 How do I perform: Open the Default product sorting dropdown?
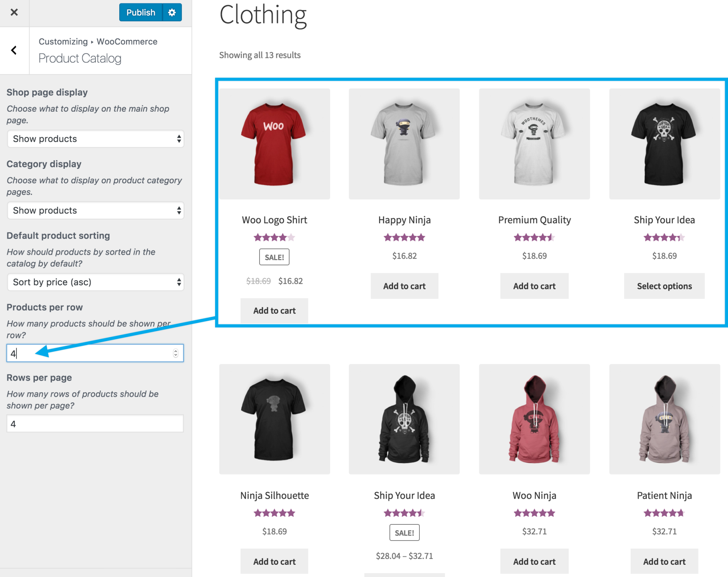pyautogui.click(x=95, y=282)
